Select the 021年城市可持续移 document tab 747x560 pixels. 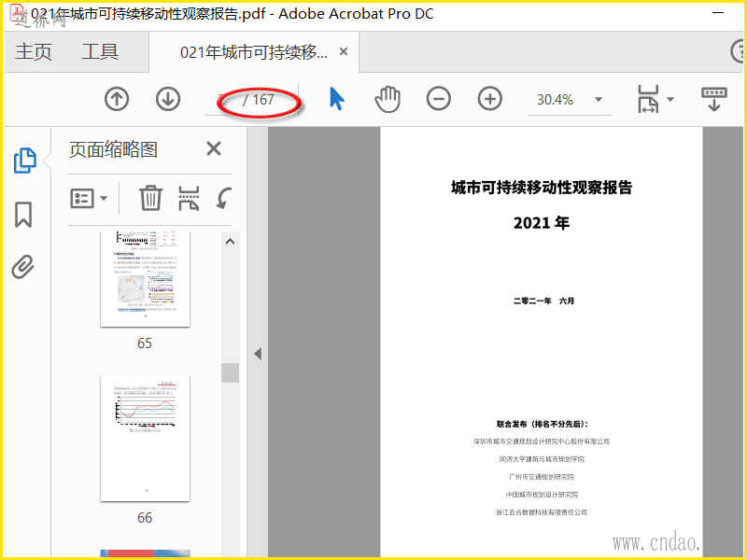(253, 52)
